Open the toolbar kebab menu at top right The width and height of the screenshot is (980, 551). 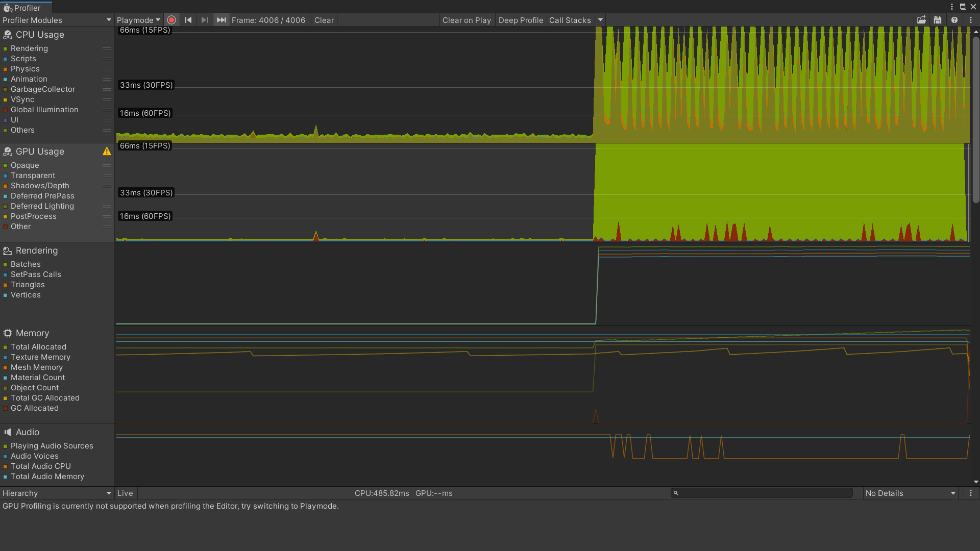point(970,20)
